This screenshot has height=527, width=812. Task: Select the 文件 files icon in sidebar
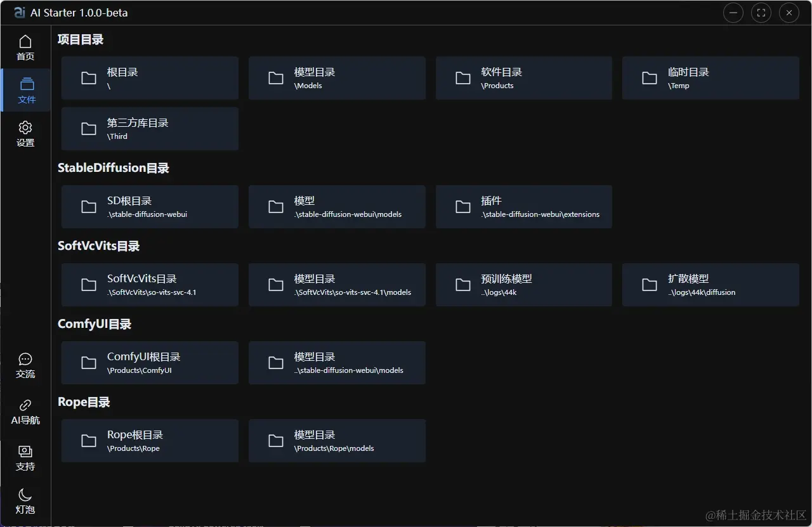[27, 84]
